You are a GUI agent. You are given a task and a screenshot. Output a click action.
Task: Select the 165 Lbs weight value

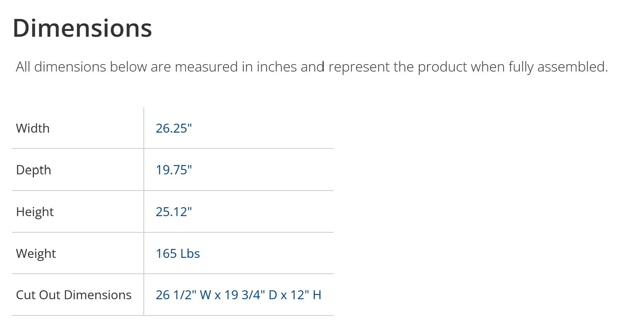click(178, 254)
